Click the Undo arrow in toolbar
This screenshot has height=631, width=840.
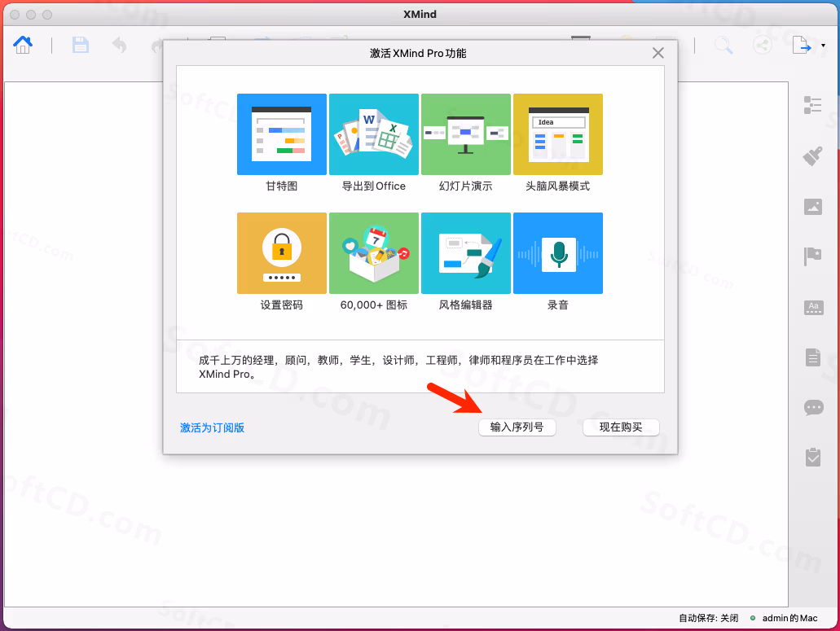(120, 45)
